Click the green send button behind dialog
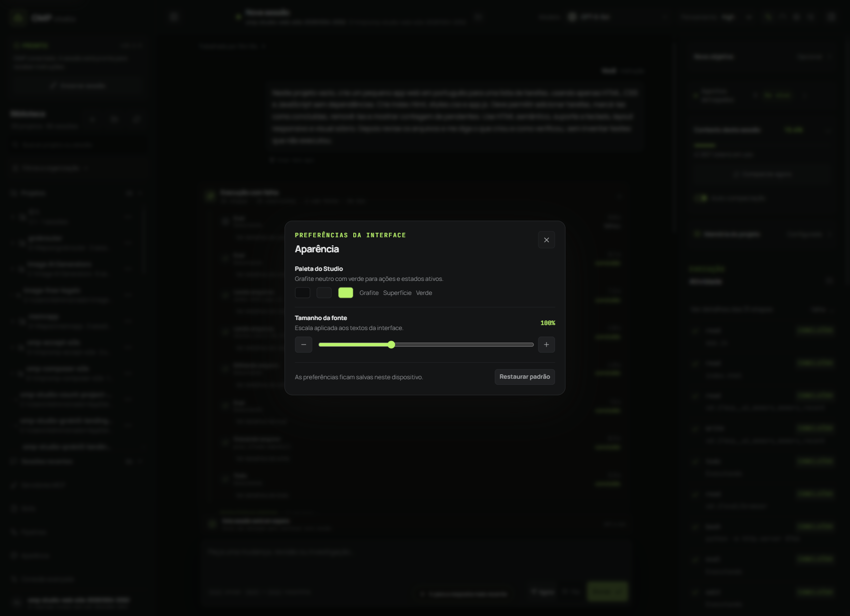Screen dimensions: 850x616 click(x=607, y=592)
